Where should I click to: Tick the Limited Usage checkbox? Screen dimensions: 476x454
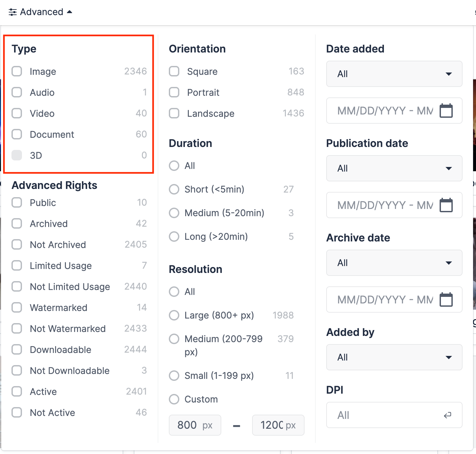pyautogui.click(x=17, y=265)
